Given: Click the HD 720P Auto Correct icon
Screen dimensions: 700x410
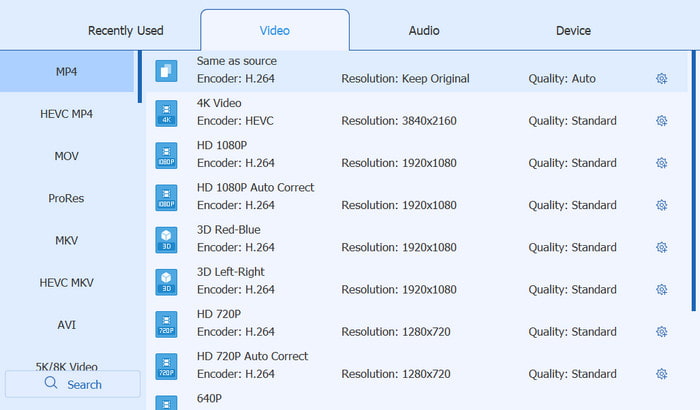Looking at the screenshot, I should (166, 367).
